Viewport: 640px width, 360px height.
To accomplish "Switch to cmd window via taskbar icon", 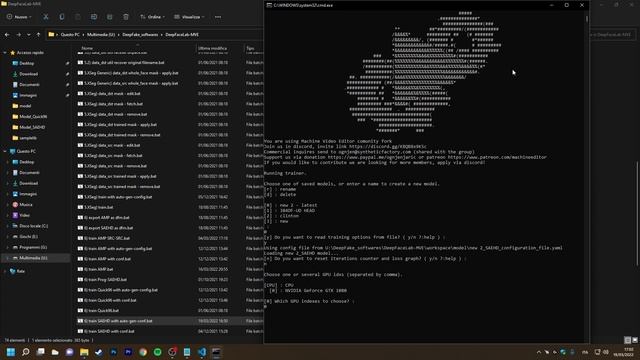I will pos(216,352).
